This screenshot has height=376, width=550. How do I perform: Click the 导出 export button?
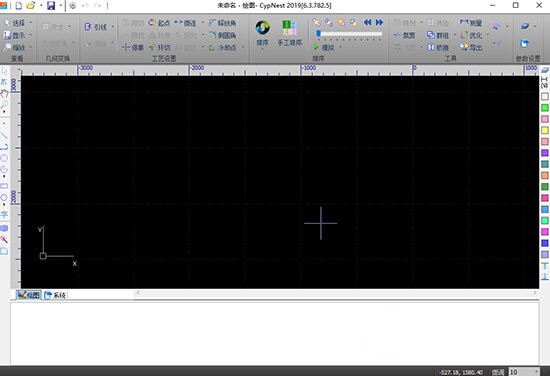click(471, 47)
